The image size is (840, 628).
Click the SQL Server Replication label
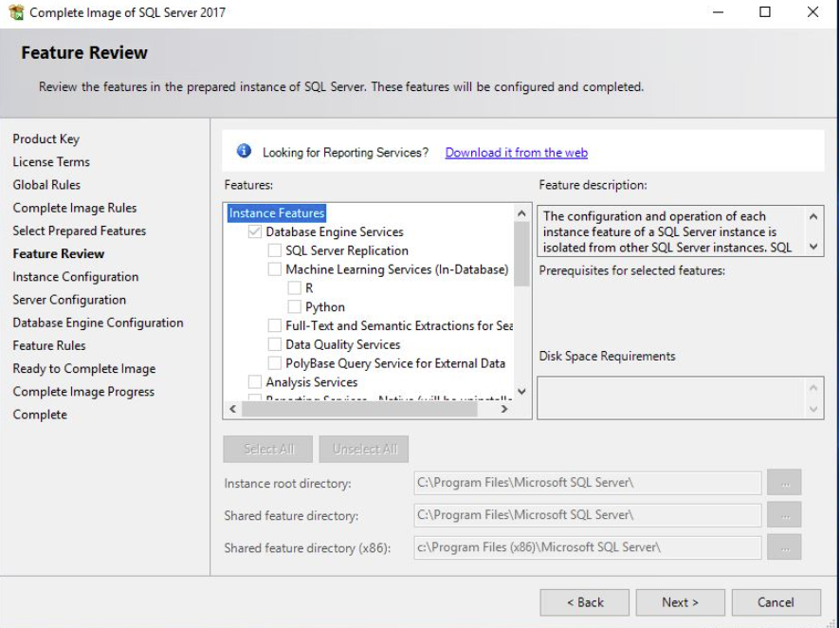[x=347, y=250]
